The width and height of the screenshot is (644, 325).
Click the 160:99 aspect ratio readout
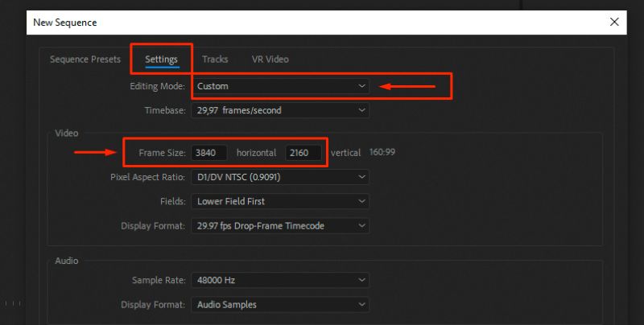coord(382,152)
